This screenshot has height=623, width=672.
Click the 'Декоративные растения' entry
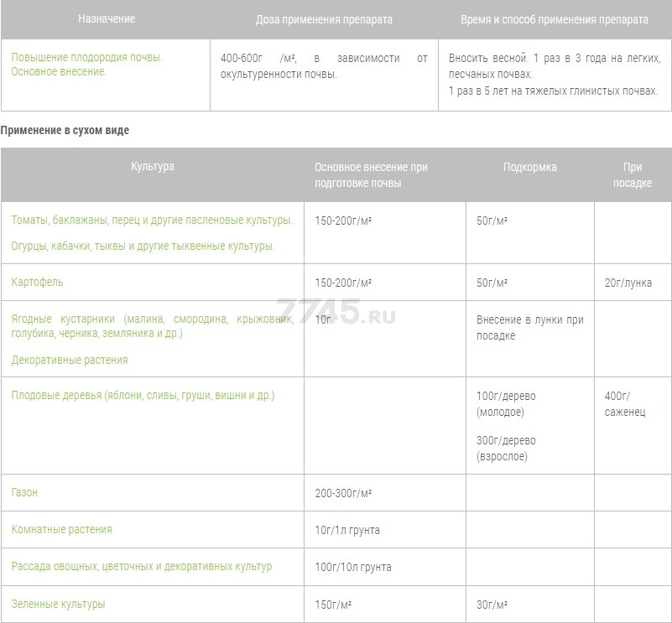pos(70,360)
